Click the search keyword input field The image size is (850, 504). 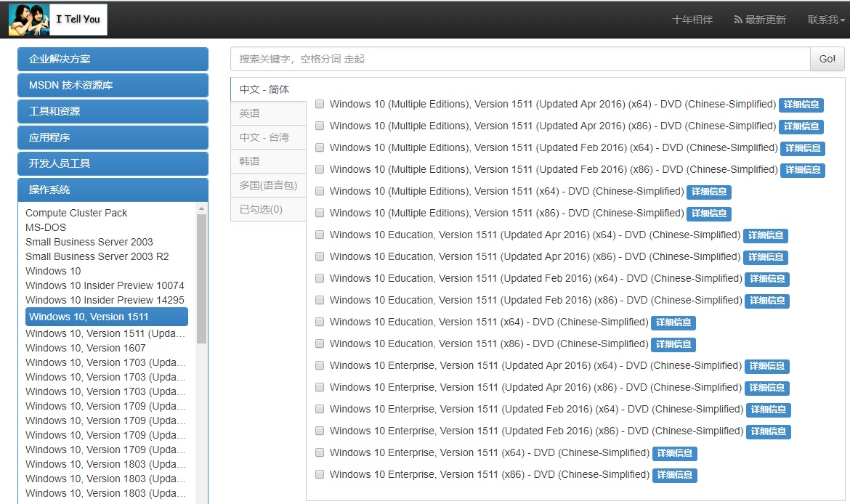(x=520, y=59)
